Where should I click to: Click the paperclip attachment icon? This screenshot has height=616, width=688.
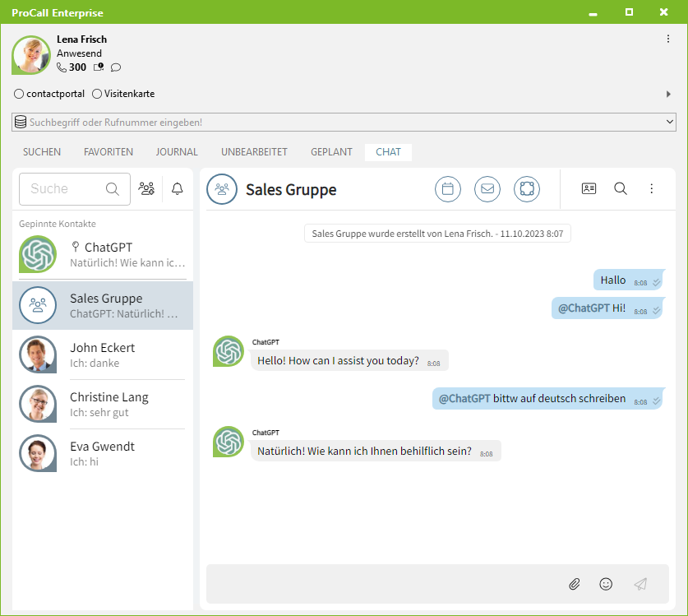point(575,584)
